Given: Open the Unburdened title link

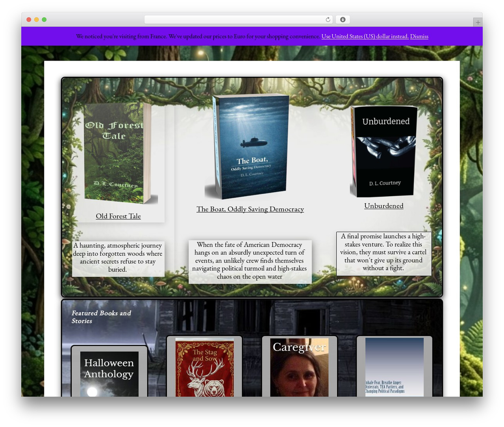Looking at the screenshot, I should click(384, 206).
